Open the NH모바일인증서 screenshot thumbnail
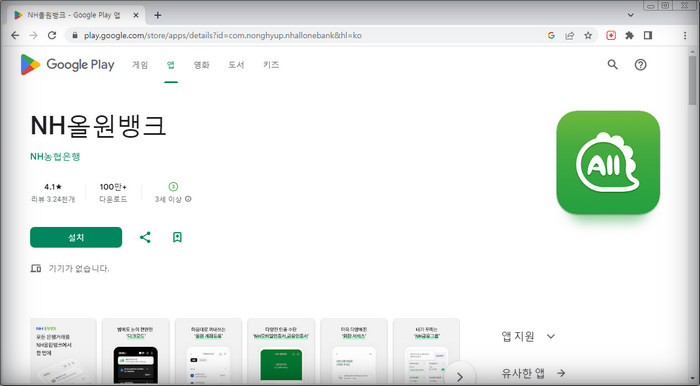 point(281,351)
